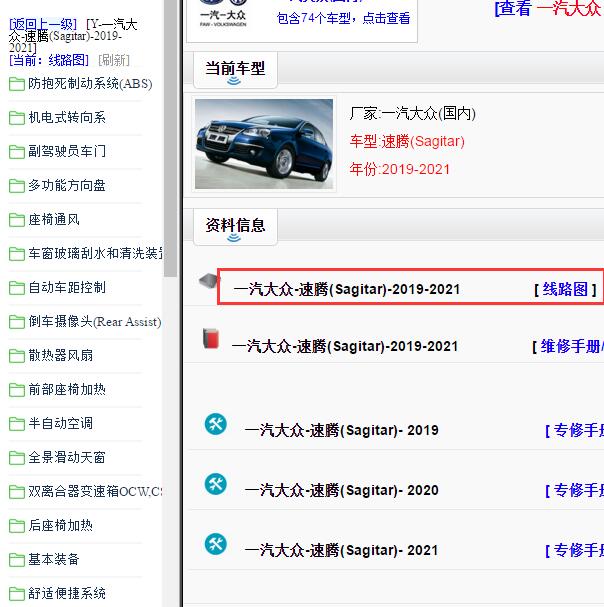Open tree item 散热器风扇

[x=60, y=356]
